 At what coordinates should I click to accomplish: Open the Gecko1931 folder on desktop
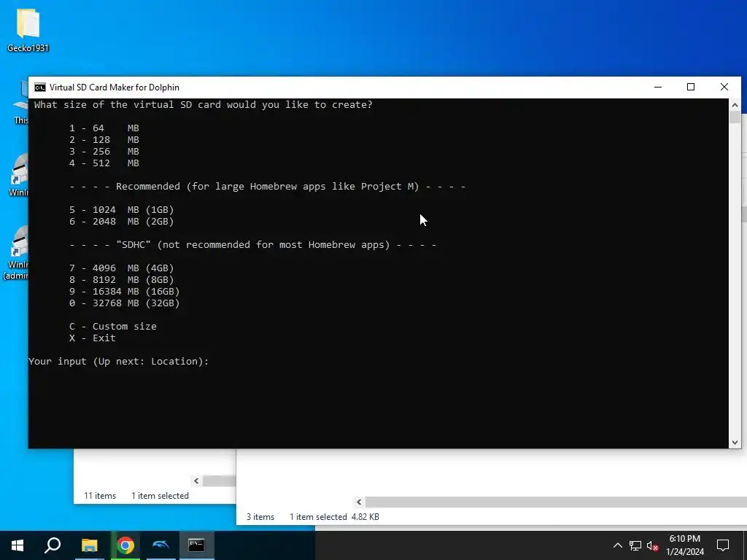(28, 29)
